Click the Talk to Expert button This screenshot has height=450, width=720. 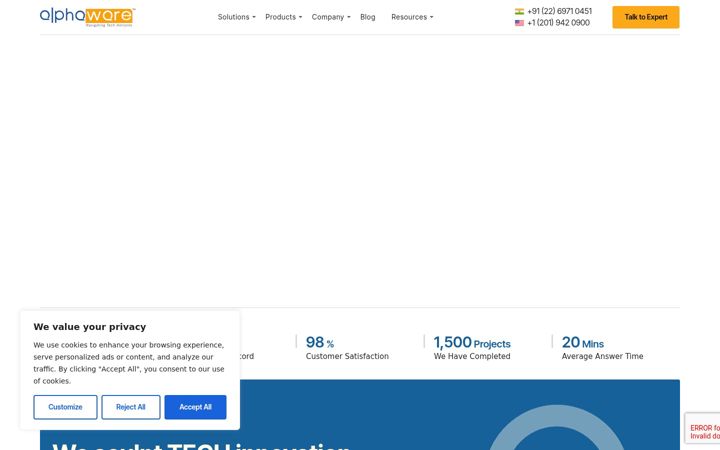(646, 17)
